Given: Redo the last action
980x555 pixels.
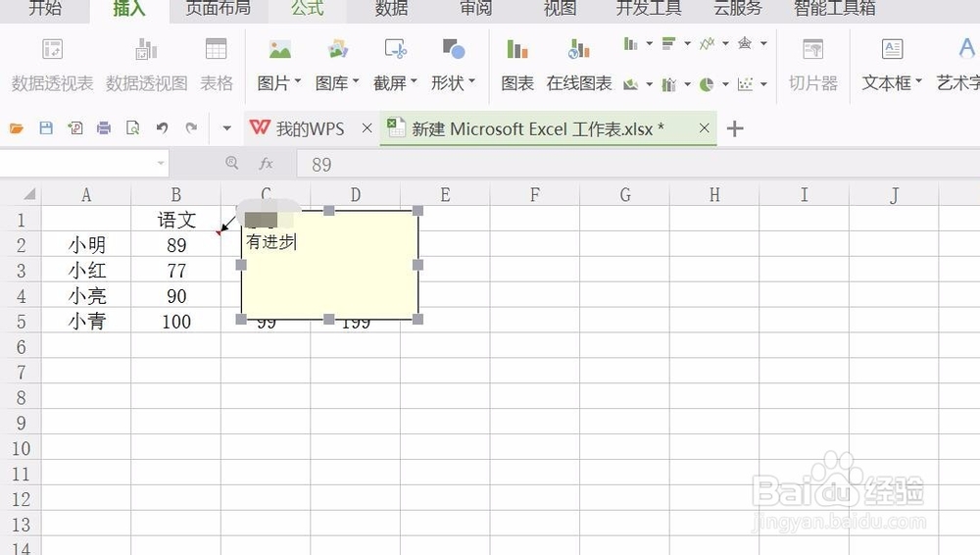Looking at the screenshot, I should [191, 128].
